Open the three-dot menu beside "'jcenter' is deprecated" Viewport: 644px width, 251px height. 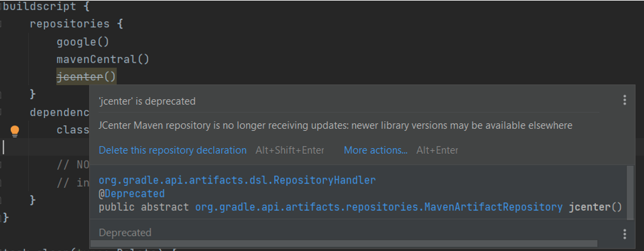click(625, 101)
